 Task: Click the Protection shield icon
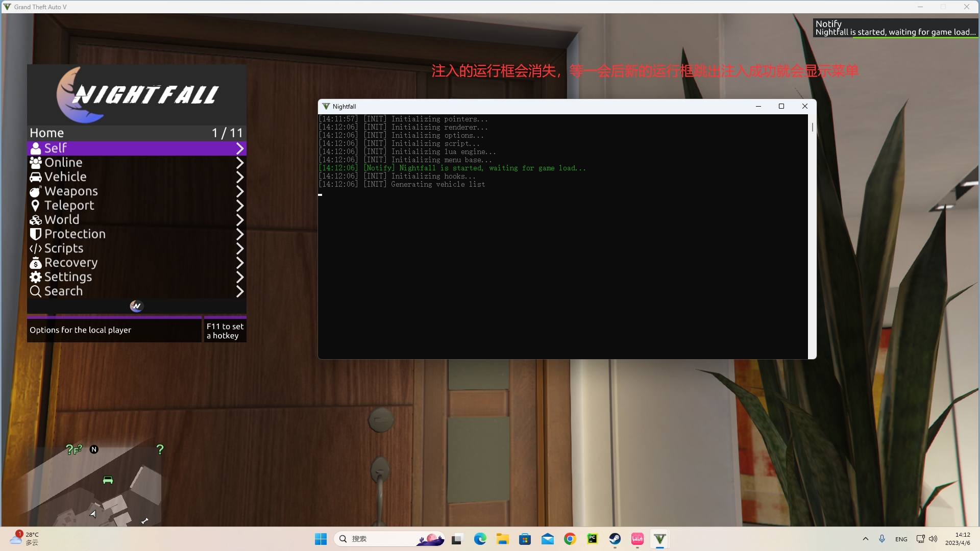pyautogui.click(x=35, y=234)
